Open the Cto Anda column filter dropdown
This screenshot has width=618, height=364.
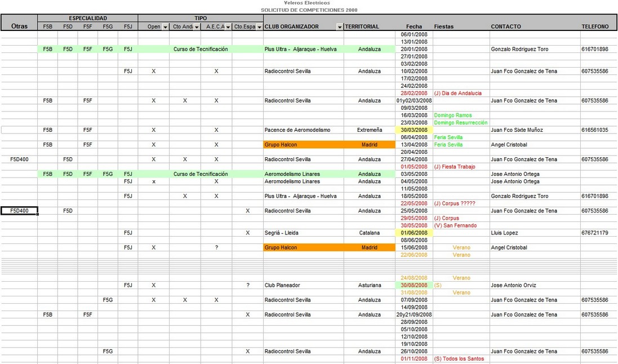pyautogui.click(x=197, y=27)
